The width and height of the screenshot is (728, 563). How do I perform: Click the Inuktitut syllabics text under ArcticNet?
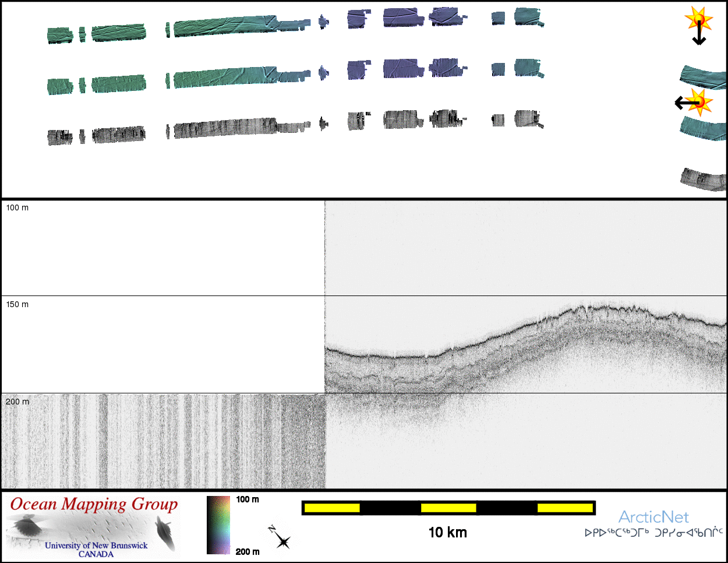(653, 533)
